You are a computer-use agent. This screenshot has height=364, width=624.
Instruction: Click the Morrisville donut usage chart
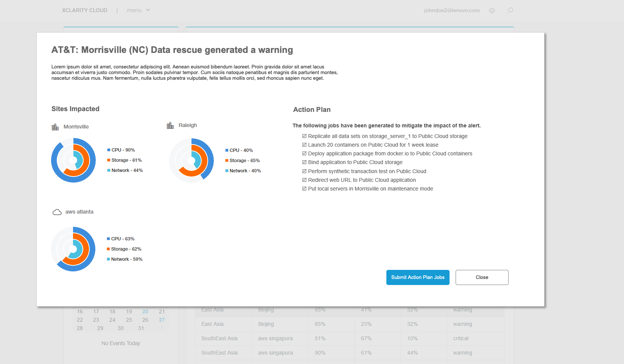pyautogui.click(x=73, y=160)
